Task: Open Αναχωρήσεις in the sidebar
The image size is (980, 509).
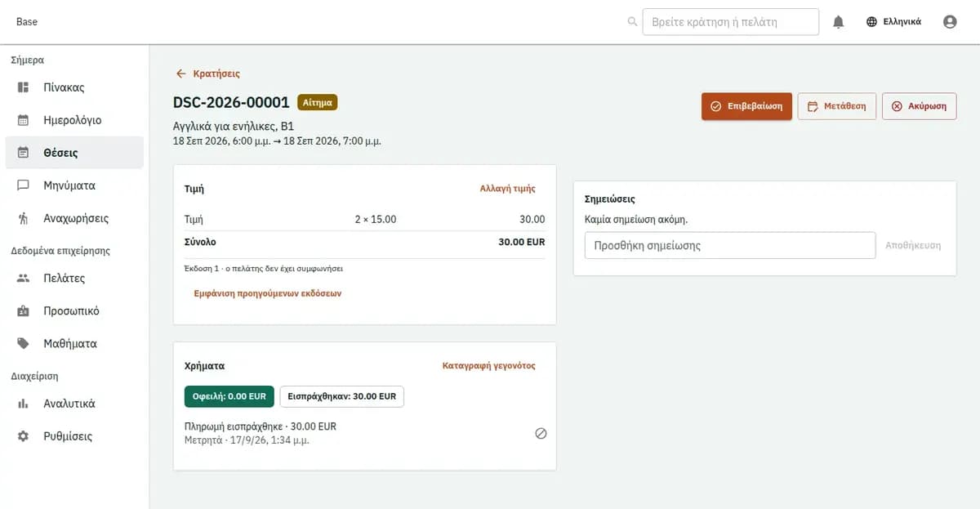Action: (74, 218)
